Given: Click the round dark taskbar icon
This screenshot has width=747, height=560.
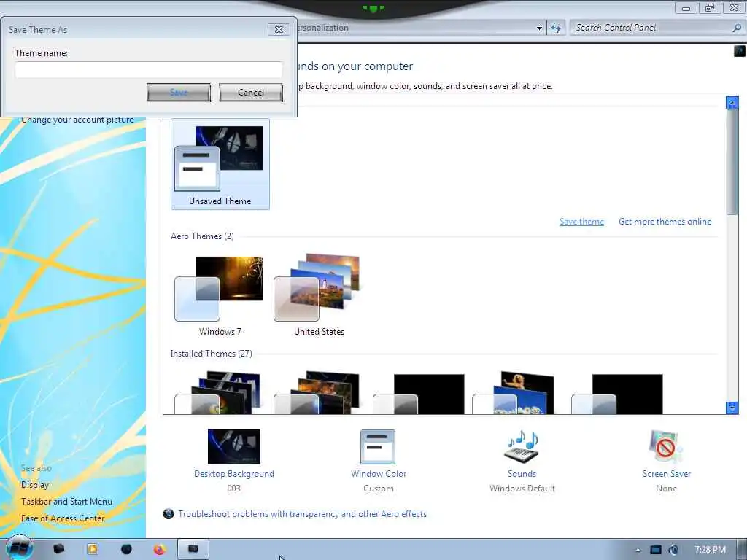Looking at the screenshot, I should click(126, 549).
